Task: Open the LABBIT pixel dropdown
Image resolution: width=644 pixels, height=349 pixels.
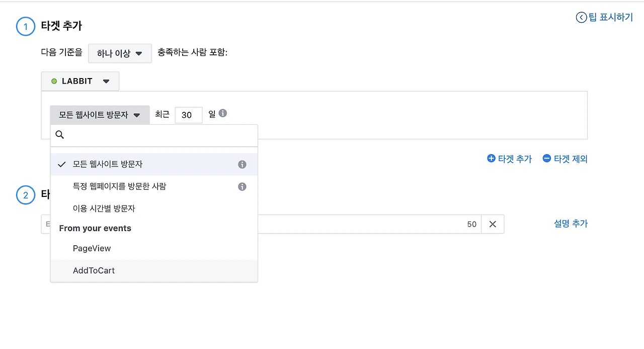Action: [x=80, y=81]
